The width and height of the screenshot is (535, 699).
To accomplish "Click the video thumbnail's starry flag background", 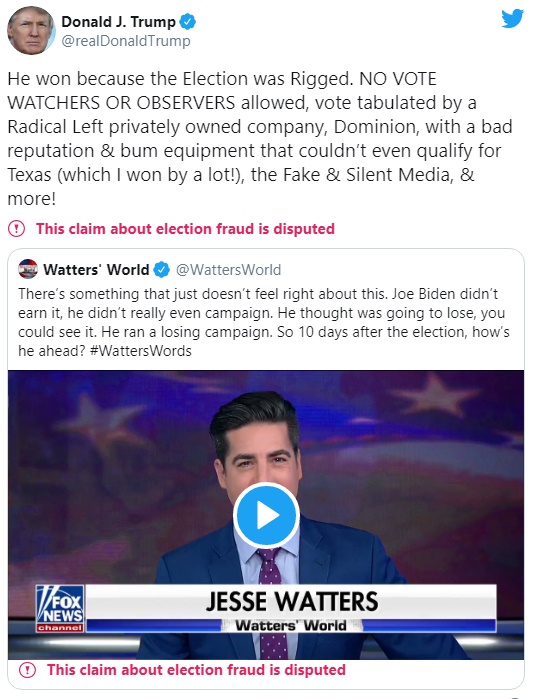I will tap(107, 446).
